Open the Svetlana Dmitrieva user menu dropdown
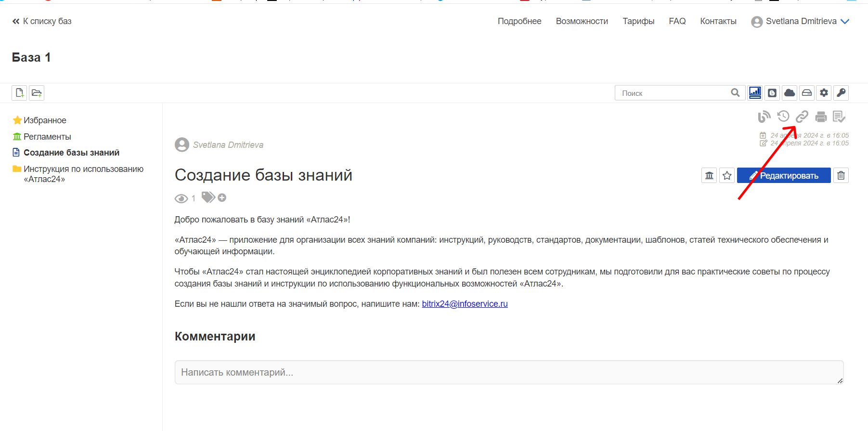 tap(800, 21)
